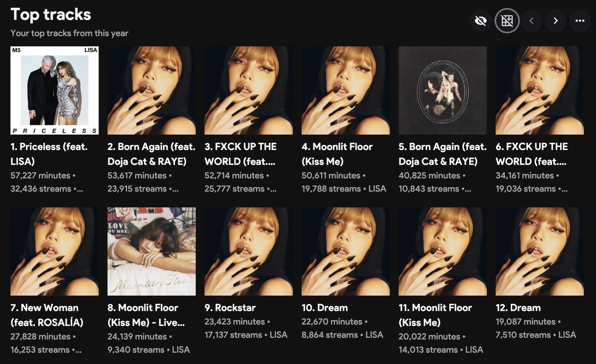Image resolution: width=596 pixels, height=364 pixels.
Task: Click the Top tracks heading
Action: click(50, 14)
